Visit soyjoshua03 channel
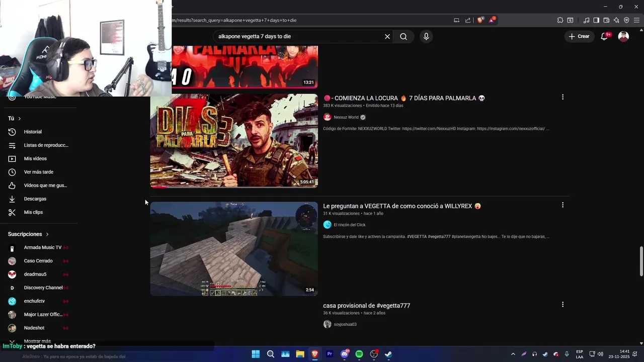The image size is (644, 362). point(345,324)
